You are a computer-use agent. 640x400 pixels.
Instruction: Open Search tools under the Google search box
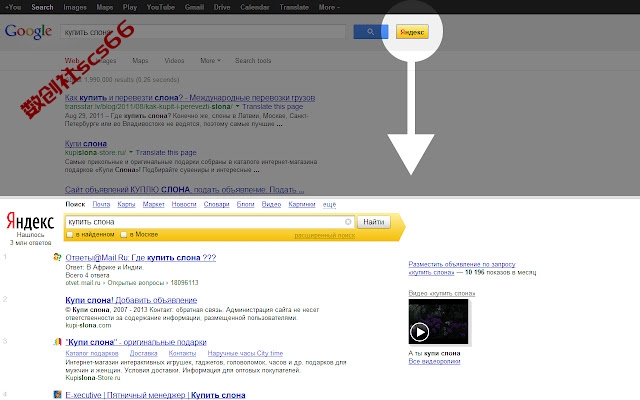tap(253, 60)
